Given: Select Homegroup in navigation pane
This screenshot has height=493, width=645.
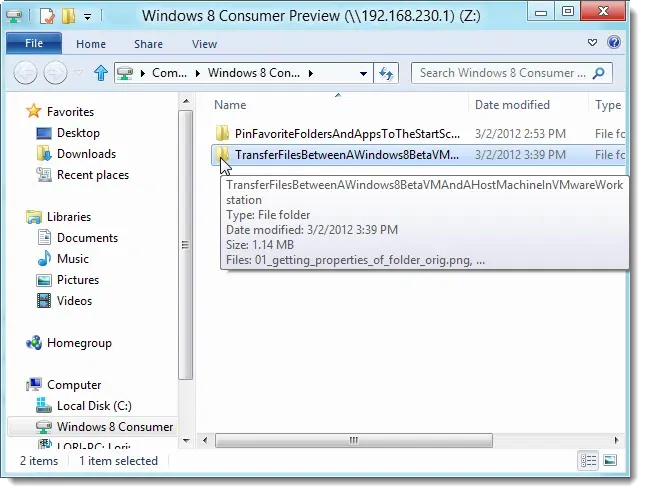Looking at the screenshot, I should point(79,343).
